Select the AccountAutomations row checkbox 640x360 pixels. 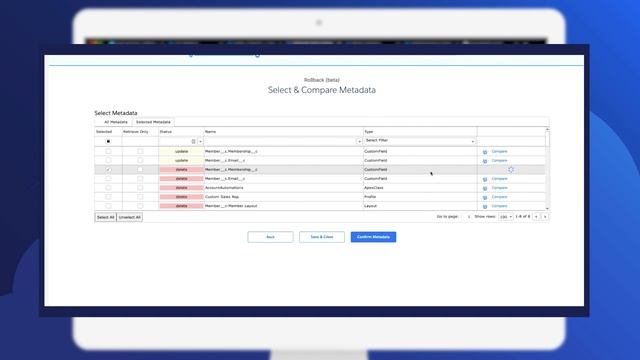coord(108,188)
